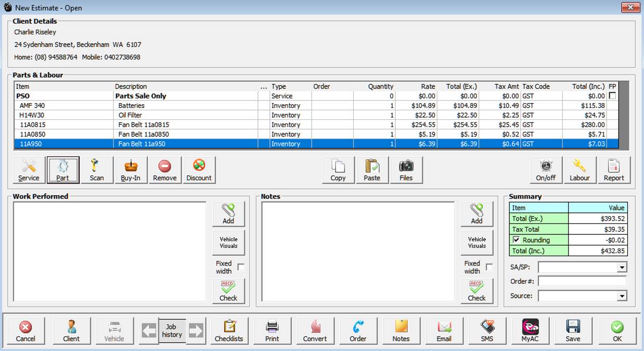
Task: Add a Service item with wrench icon
Action: (x=29, y=170)
